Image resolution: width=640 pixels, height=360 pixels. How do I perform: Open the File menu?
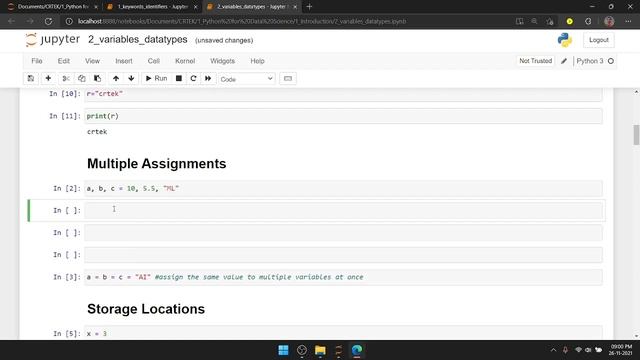pyautogui.click(x=37, y=61)
